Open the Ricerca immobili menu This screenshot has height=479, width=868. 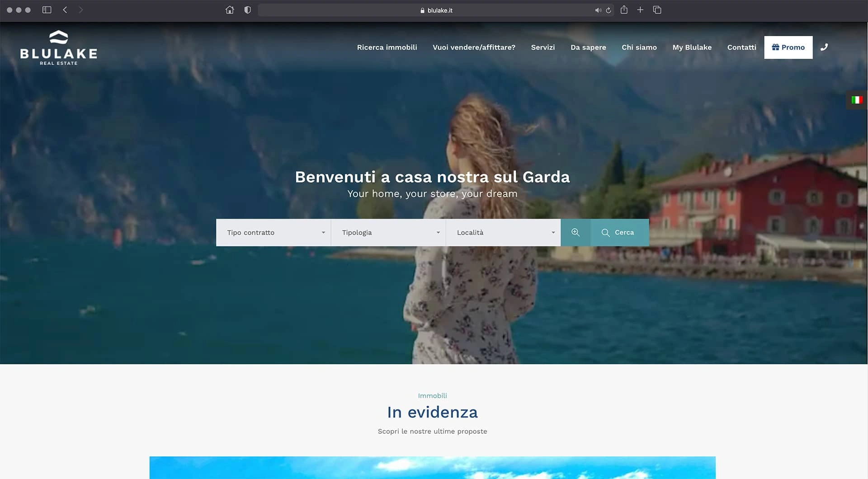(387, 47)
